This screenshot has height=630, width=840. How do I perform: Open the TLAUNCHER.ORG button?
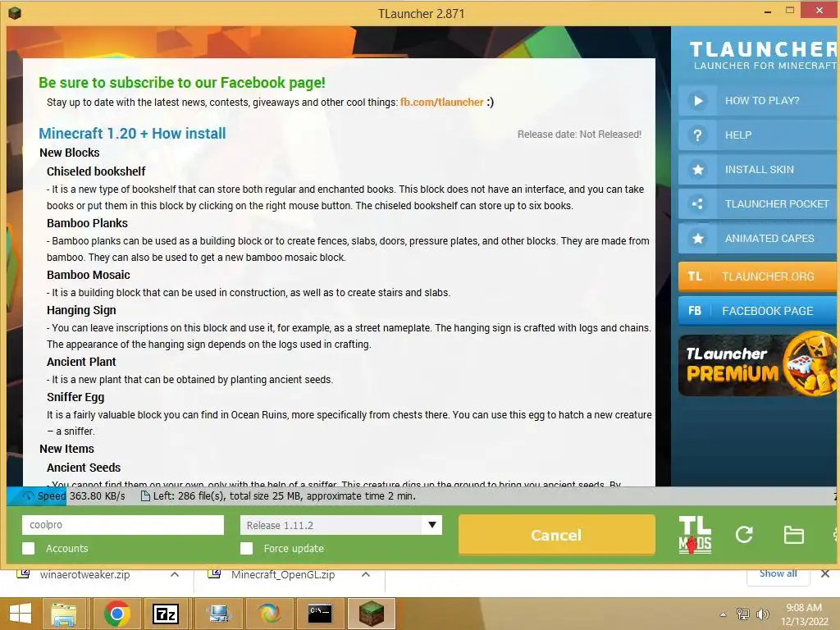(759, 276)
